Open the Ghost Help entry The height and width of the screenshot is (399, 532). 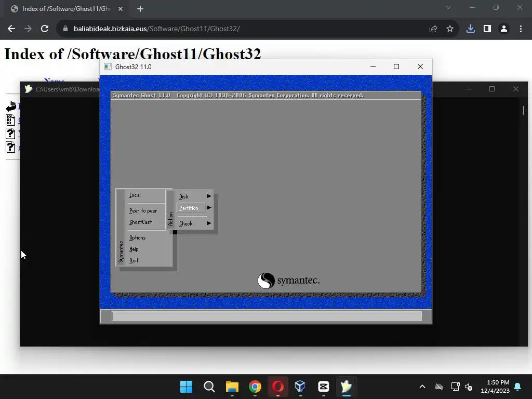(x=134, y=249)
